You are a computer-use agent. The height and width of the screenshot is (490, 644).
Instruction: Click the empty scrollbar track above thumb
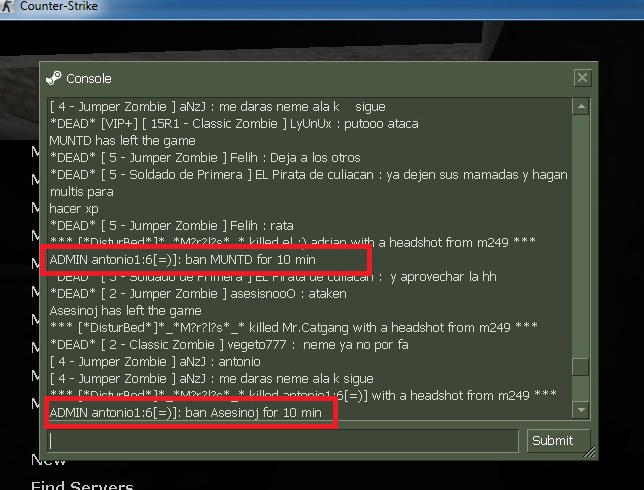tap(581, 237)
